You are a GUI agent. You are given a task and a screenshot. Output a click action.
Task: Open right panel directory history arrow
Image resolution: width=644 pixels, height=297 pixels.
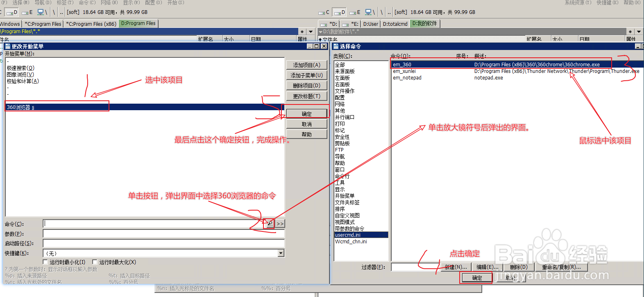pos(639,32)
